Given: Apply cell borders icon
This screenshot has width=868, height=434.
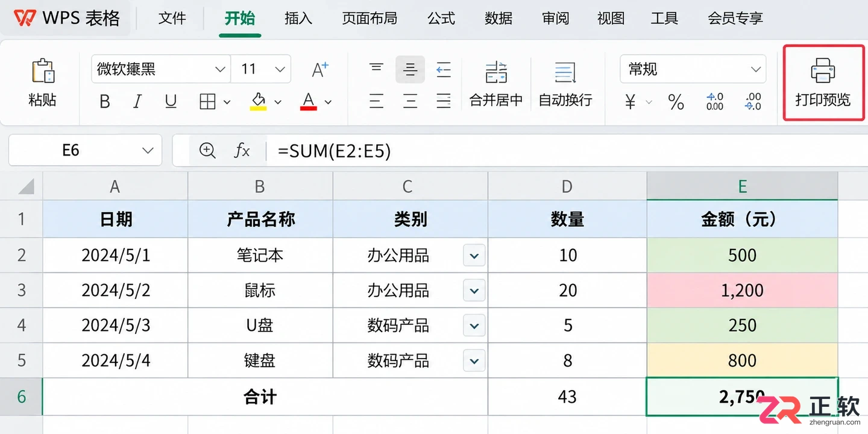Looking at the screenshot, I should (x=207, y=102).
